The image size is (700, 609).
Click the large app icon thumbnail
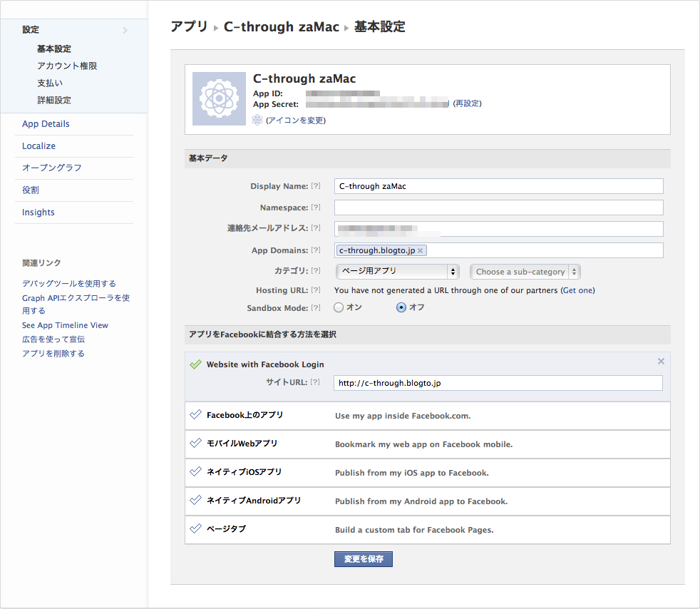tap(219, 98)
